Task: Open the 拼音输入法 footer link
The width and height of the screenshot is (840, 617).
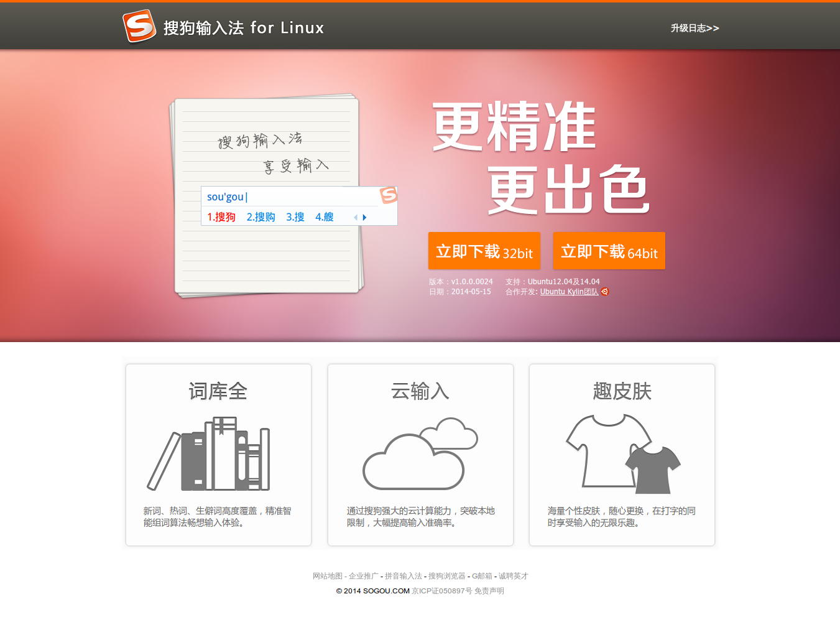Action: (x=403, y=576)
